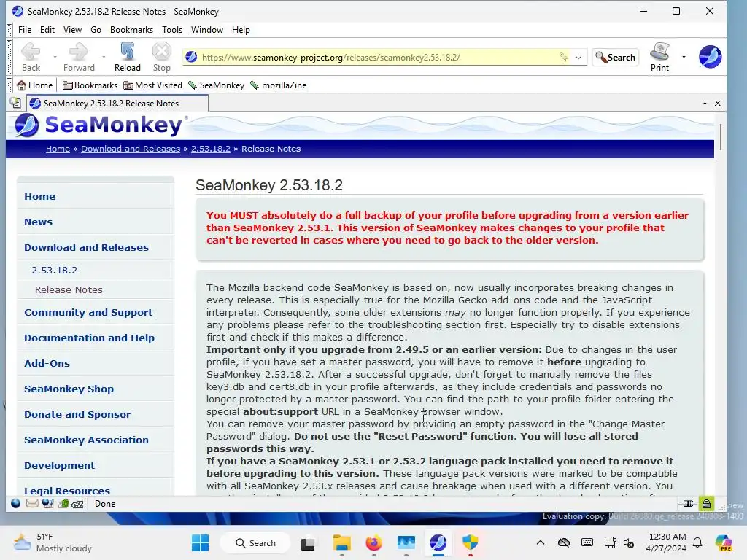Click the bookmark tag icon in URL bar
The height and width of the screenshot is (560, 747).
tap(564, 57)
